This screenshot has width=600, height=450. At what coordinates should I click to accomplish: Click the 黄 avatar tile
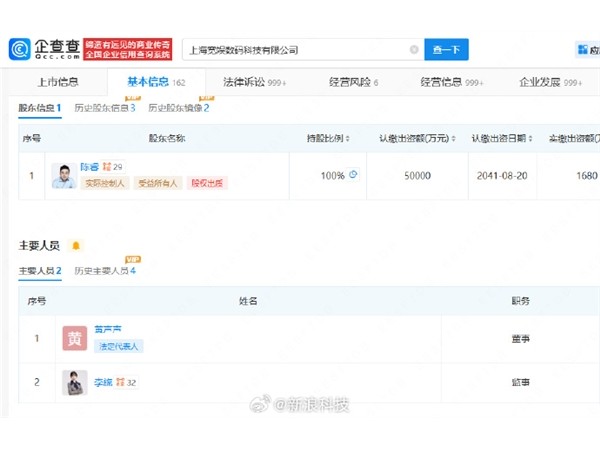(75, 338)
